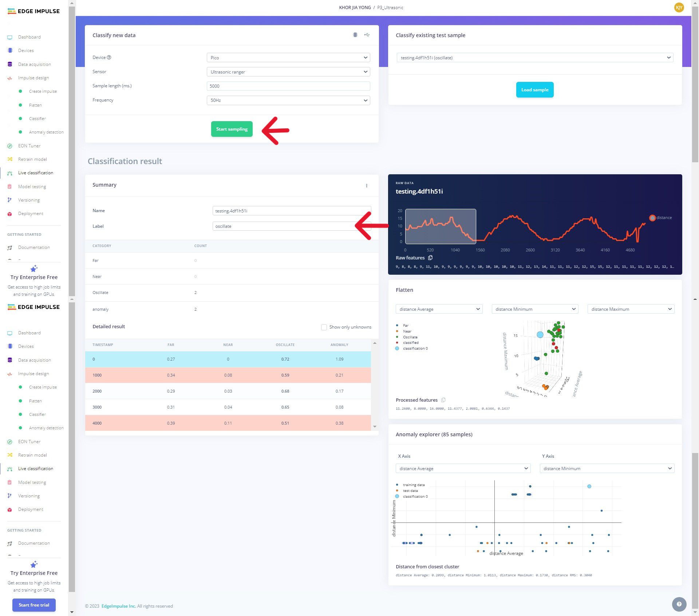
Task: Click the device chip icon in Classify new data
Action: point(355,35)
